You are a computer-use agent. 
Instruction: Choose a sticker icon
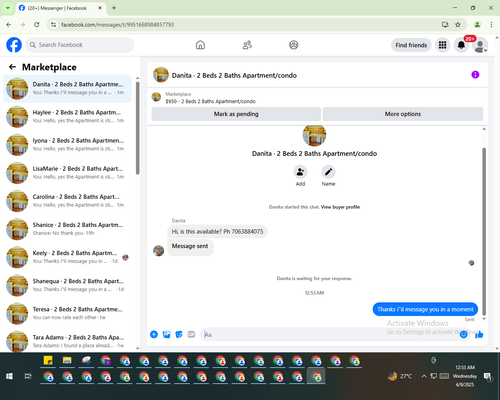tap(179, 334)
